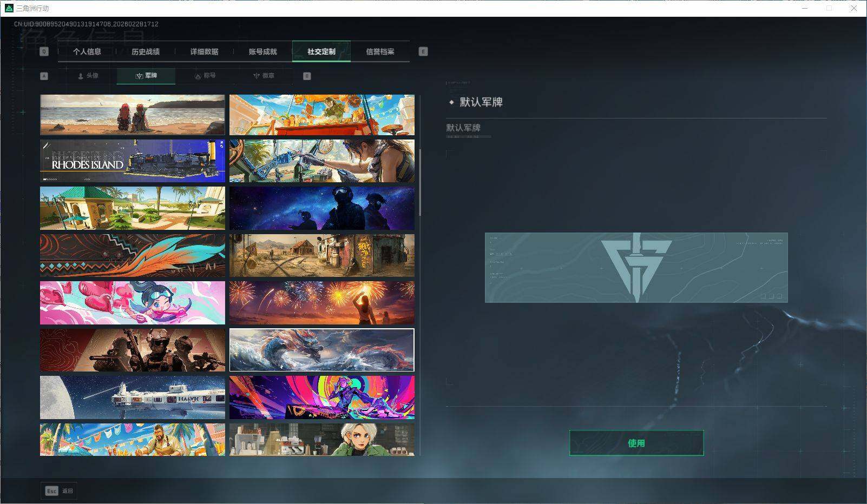The width and height of the screenshot is (867, 504).
Task: Select the fireworks sunset dog tag
Action: coord(322,303)
